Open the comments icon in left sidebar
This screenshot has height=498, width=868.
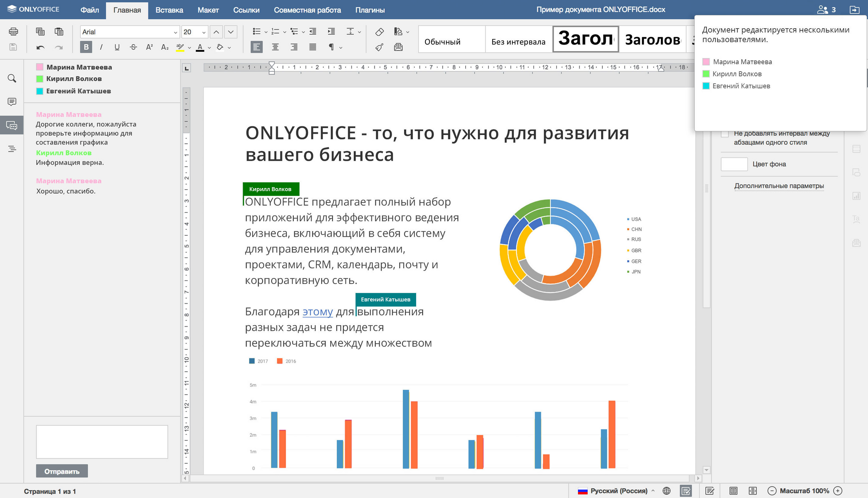click(x=12, y=102)
